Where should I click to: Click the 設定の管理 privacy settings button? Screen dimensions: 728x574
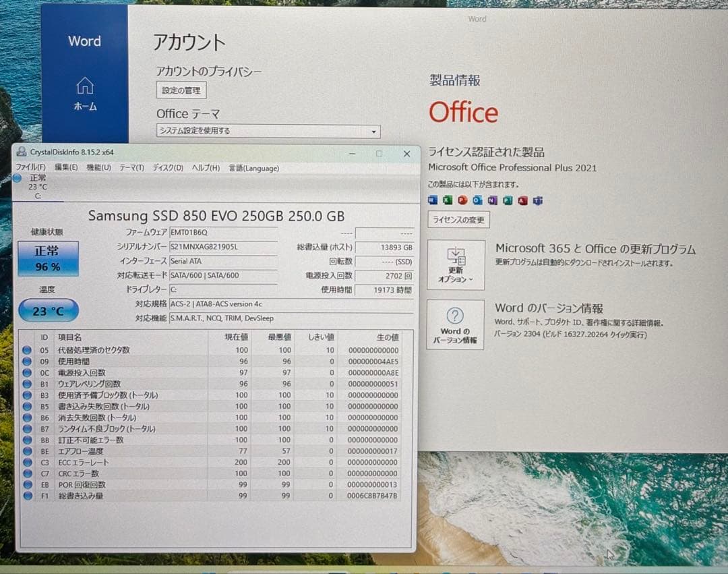click(180, 90)
